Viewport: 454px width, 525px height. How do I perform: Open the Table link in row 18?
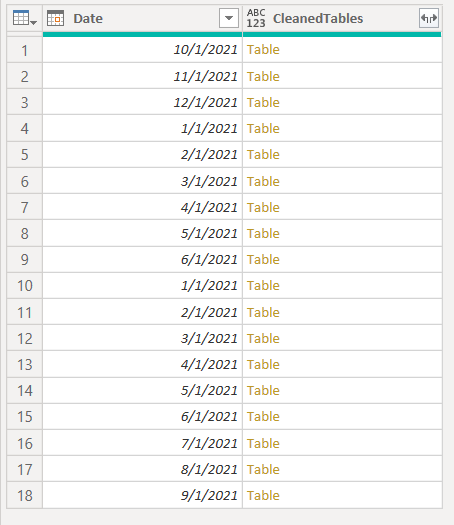[263, 496]
